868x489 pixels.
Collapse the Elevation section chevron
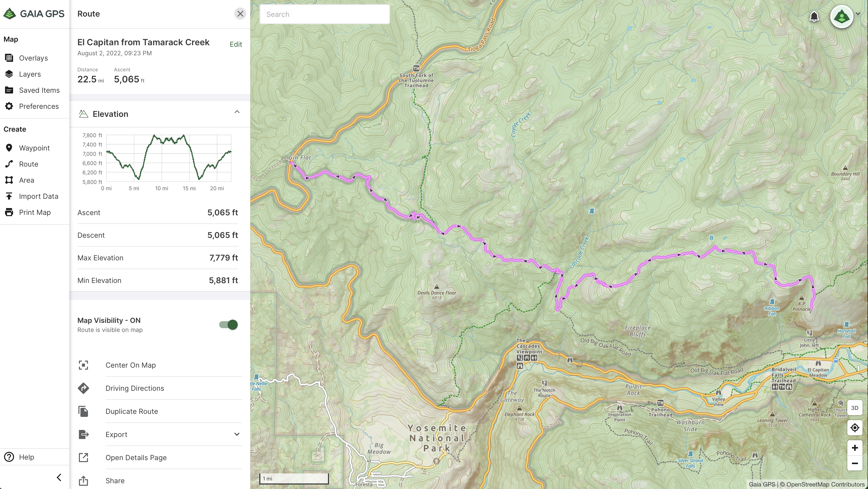[x=237, y=112]
